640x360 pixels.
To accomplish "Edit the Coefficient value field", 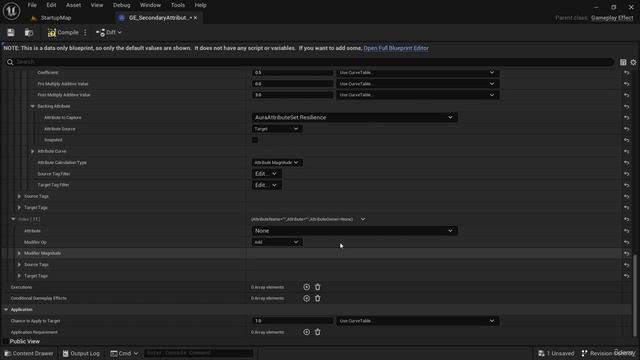I will (x=293, y=73).
